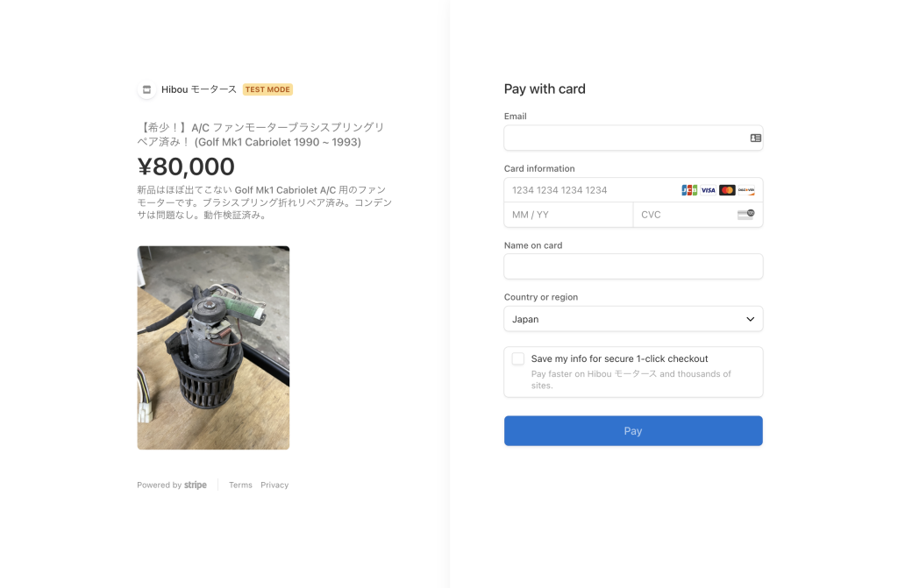Click the Discover card brand icon
This screenshot has width=898, height=588.
pyautogui.click(x=746, y=190)
